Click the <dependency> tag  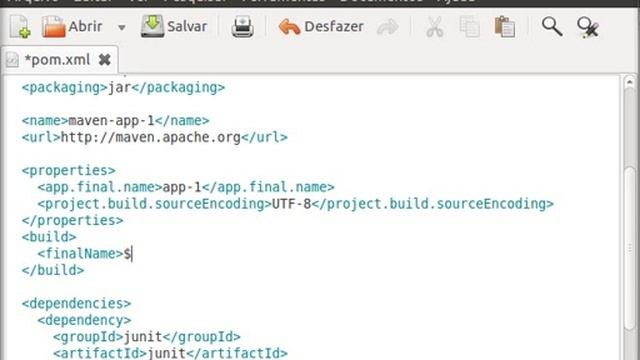point(84,320)
